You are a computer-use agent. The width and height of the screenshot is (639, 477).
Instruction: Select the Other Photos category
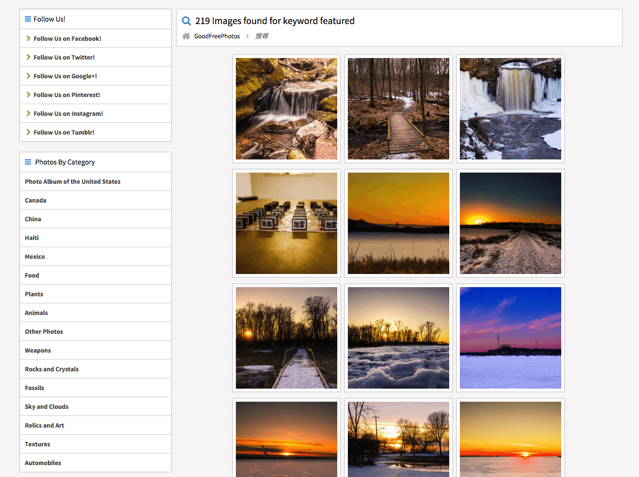click(x=44, y=331)
